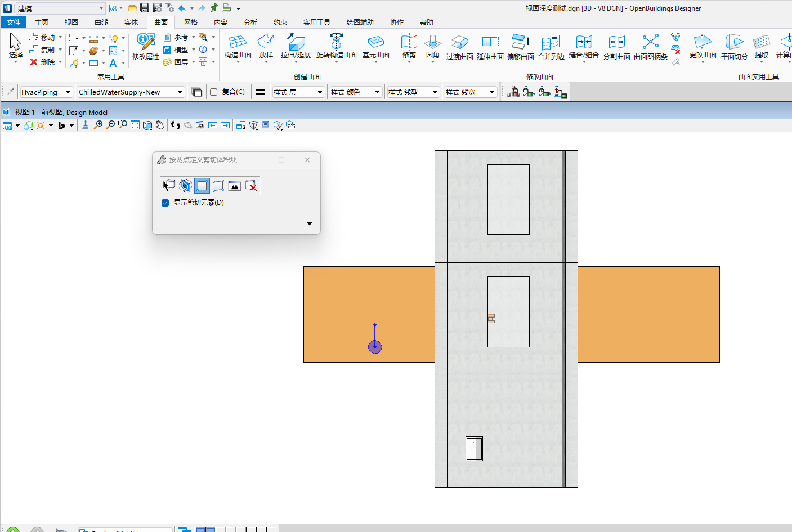This screenshot has height=532, width=792.
Task: Open the 文件 menu
Action: point(14,23)
